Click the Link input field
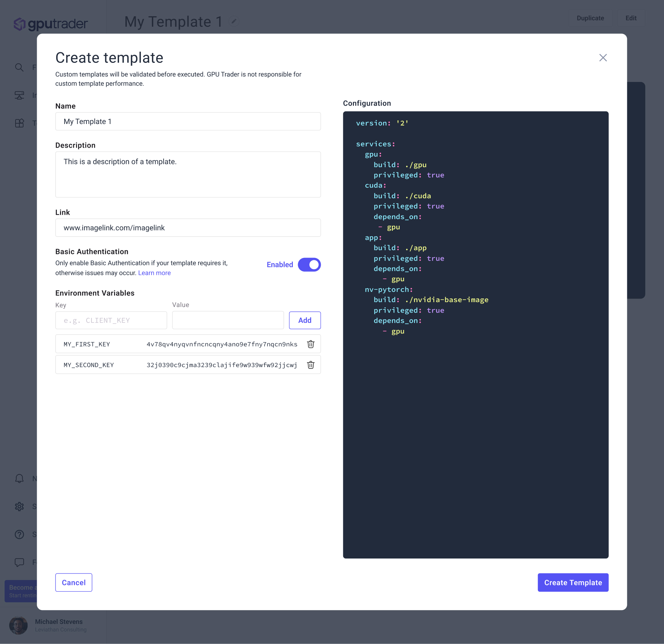 pos(188,228)
